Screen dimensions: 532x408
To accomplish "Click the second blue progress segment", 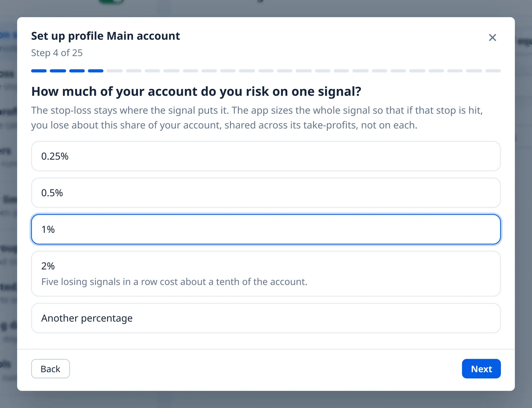I will [x=58, y=71].
